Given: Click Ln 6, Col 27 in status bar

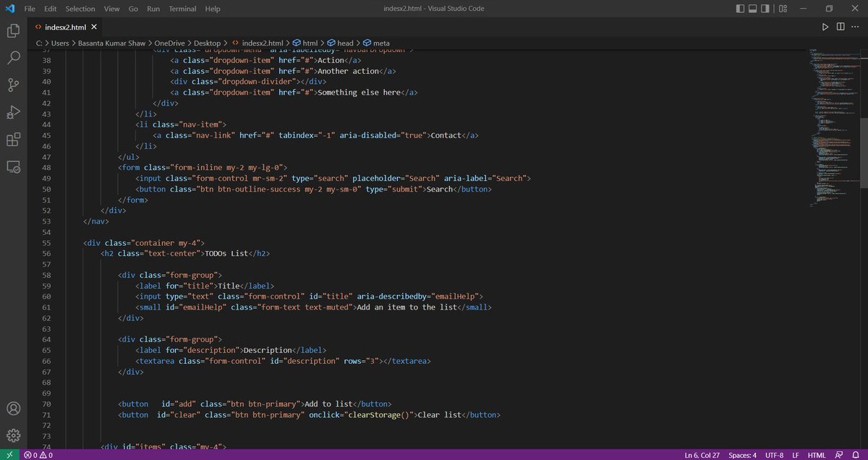Looking at the screenshot, I should tap(702, 455).
